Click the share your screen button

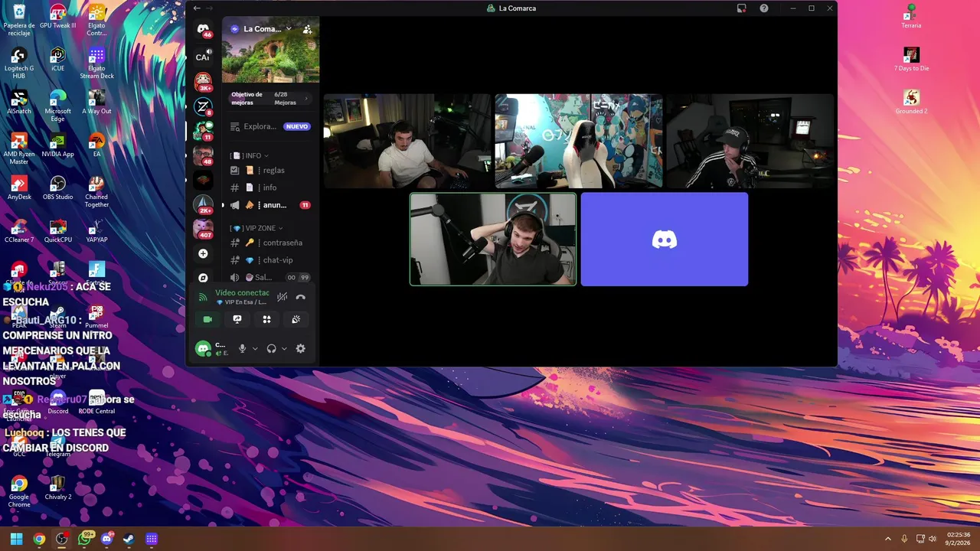[237, 319]
